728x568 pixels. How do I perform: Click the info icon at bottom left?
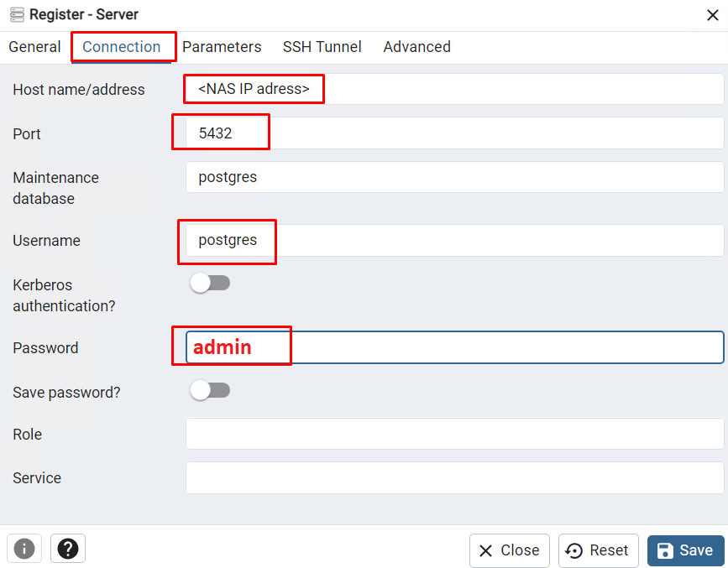coord(24,549)
